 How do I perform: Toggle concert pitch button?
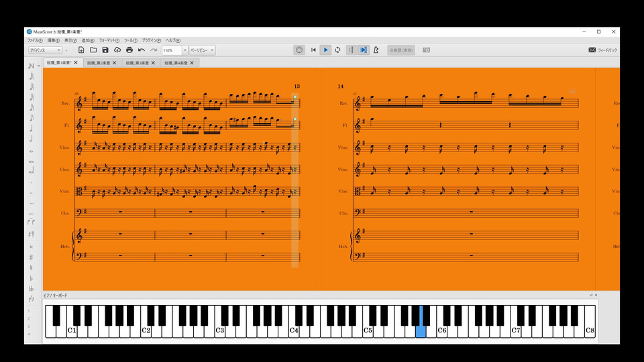point(401,50)
